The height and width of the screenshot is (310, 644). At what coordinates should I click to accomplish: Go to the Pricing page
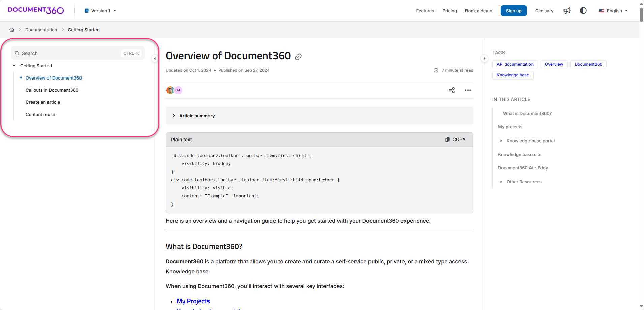pos(450,11)
